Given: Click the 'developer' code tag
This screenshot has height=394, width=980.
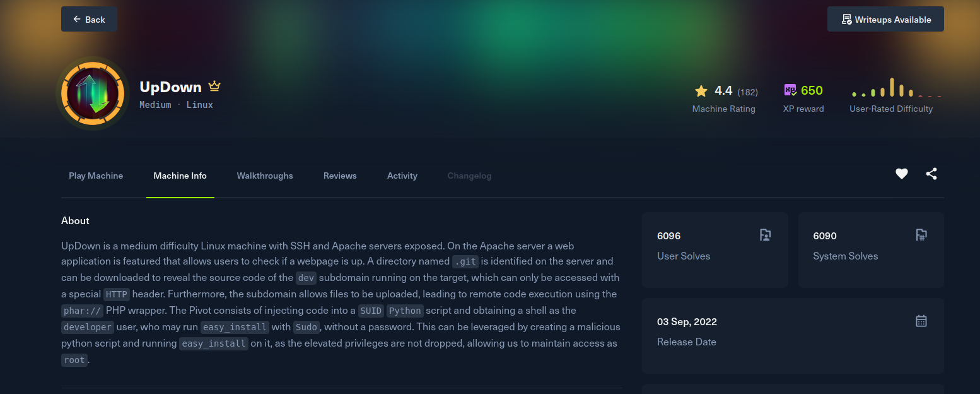Looking at the screenshot, I should pos(88,327).
